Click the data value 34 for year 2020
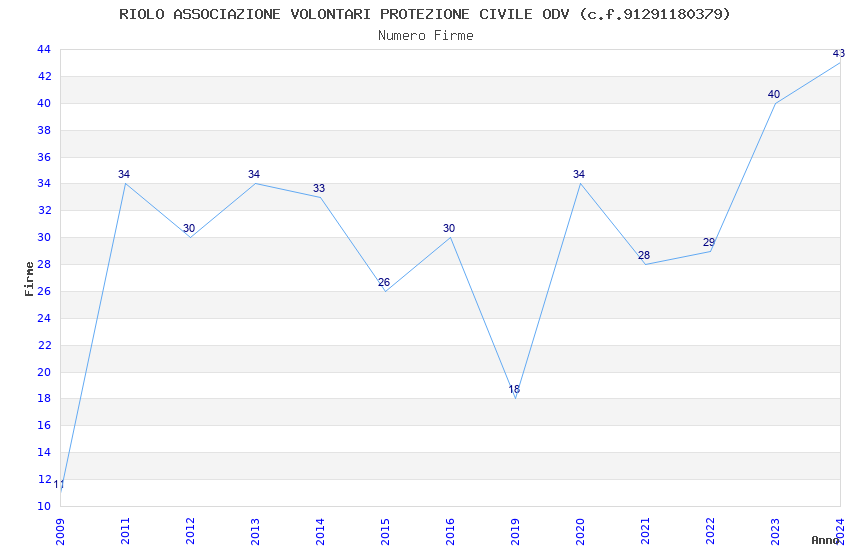850x550 pixels. [x=579, y=174]
